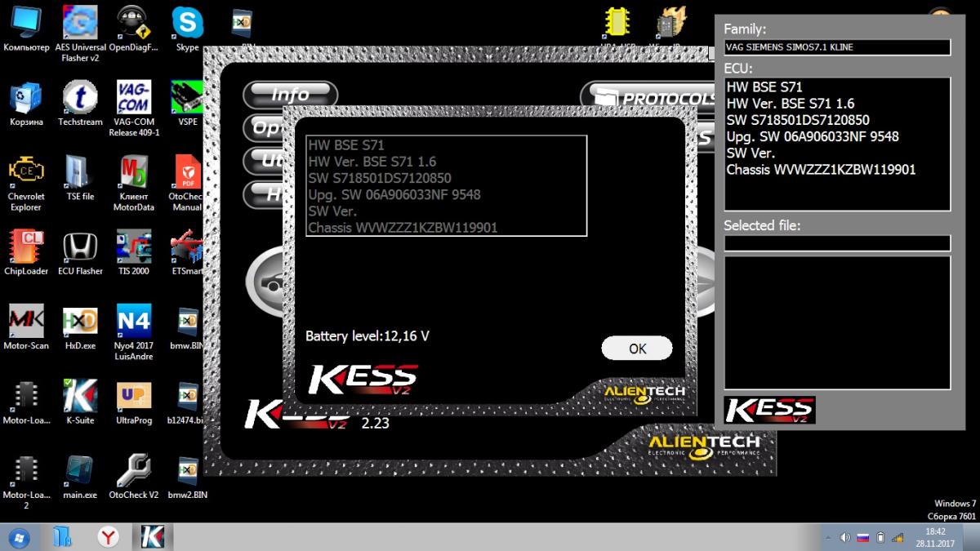Open the ETSmart desktop shortcut
Viewport: 980px width, 551px height.
coord(186,253)
